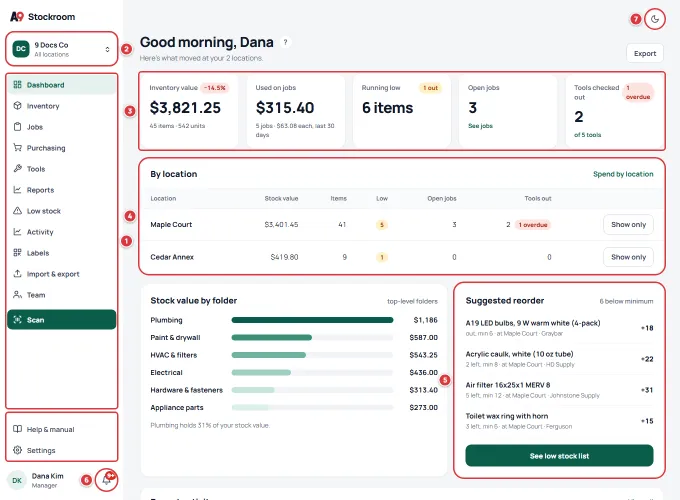Toggle dark mode moon icon
This screenshot has height=500, width=680.
tap(655, 19)
